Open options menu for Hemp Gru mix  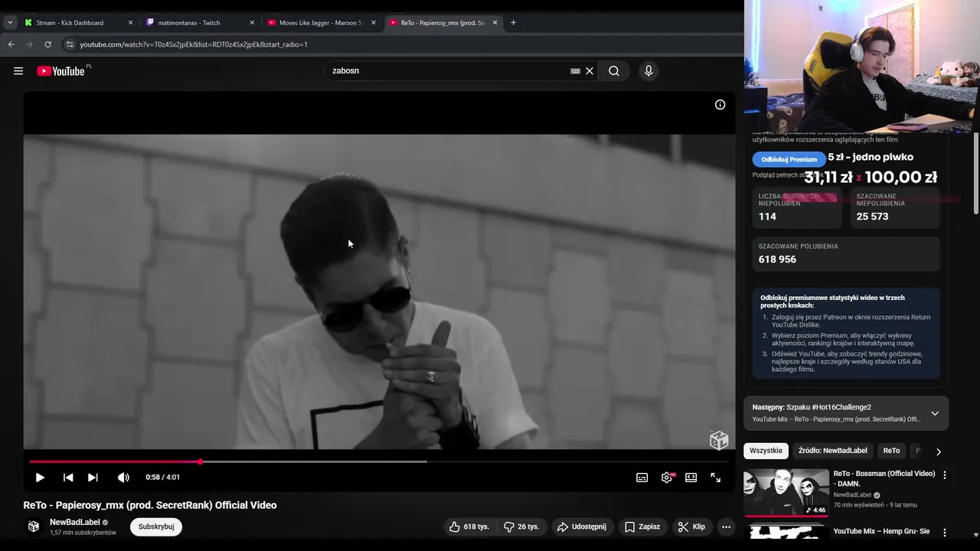pos(944,532)
